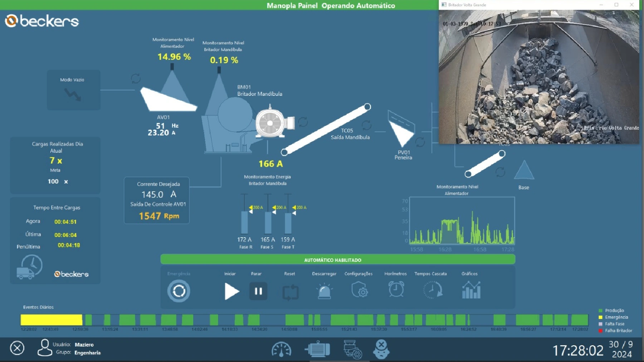Start the process with Iniciar play button
This screenshot has width=644, height=362.
pos(231,291)
